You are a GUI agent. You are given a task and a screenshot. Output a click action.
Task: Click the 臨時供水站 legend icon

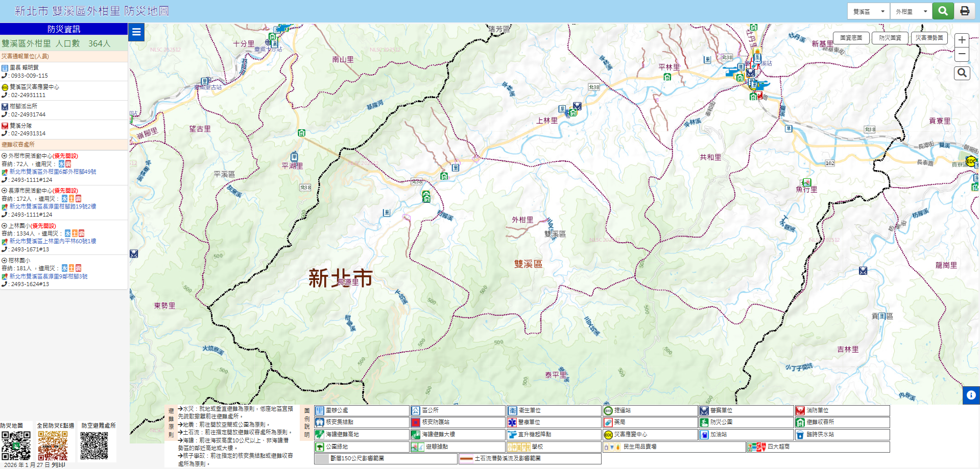point(800,435)
